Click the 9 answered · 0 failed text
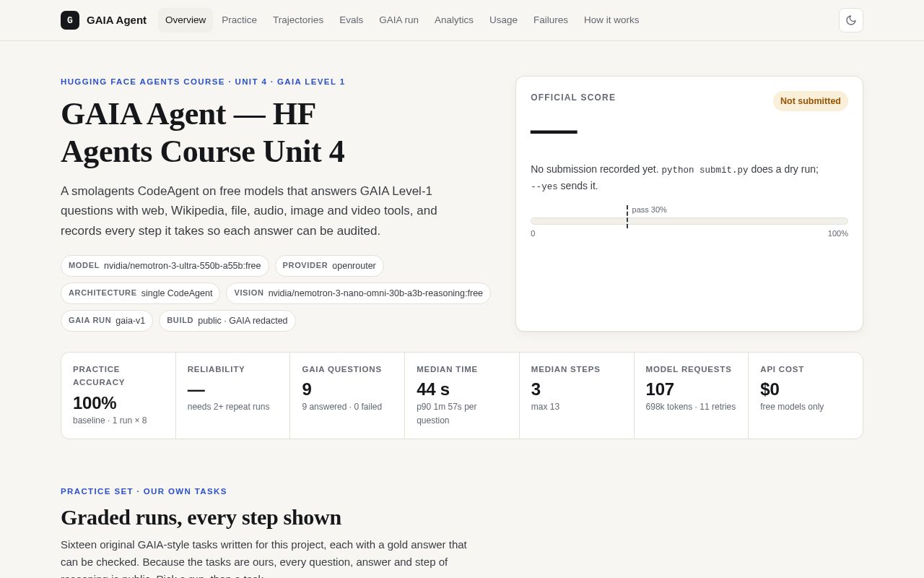 point(342,407)
